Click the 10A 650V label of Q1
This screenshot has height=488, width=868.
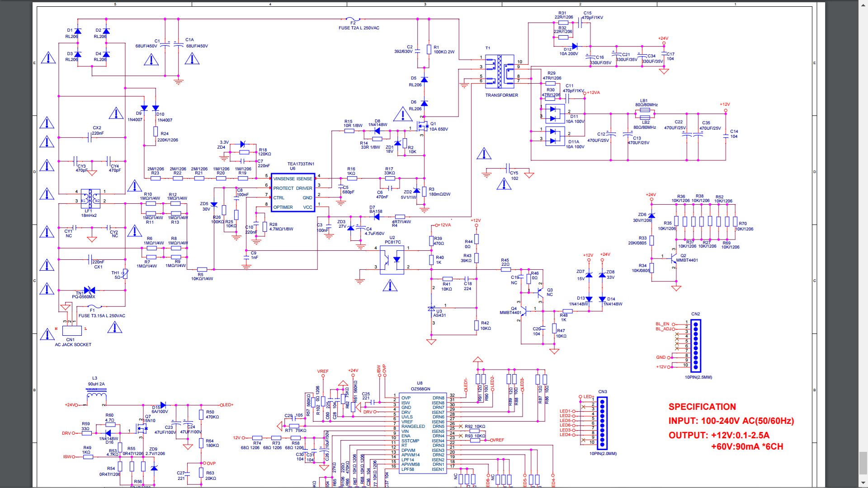click(x=439, y=129)
